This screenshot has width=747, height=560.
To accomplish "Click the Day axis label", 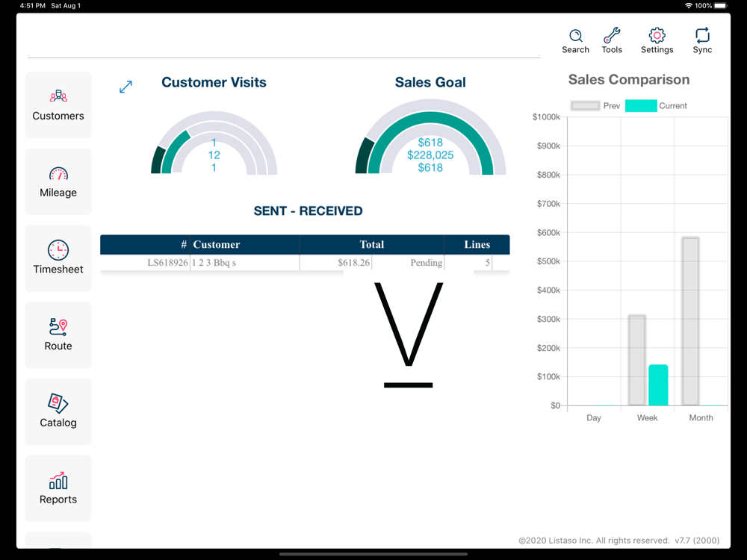I will pyautogui.click(x=594, y=417).
